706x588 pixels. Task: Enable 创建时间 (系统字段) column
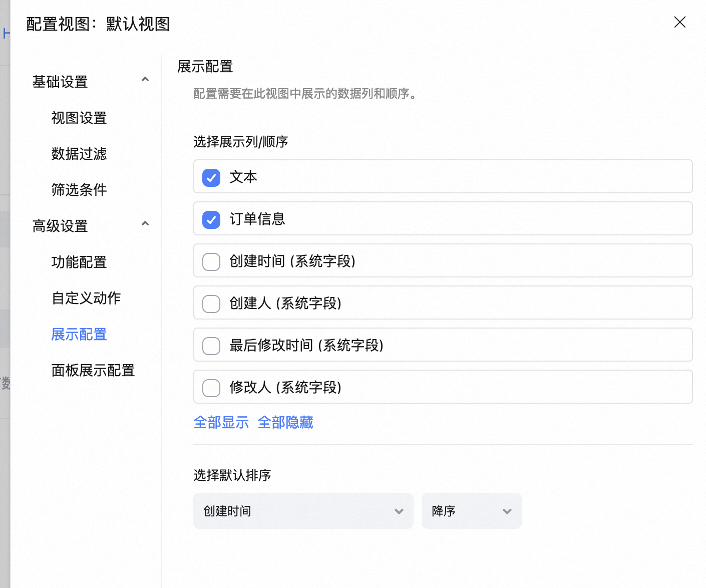tap(211, 261)
